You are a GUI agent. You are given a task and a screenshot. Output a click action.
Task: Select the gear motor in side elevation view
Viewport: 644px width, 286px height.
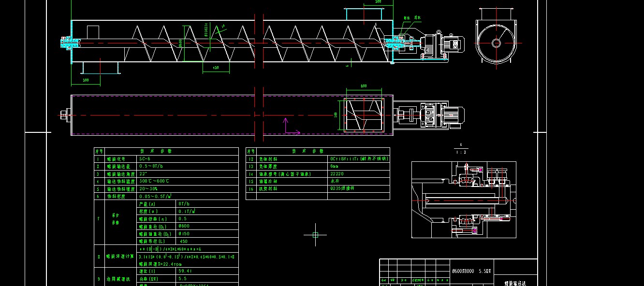click(441, 44)
